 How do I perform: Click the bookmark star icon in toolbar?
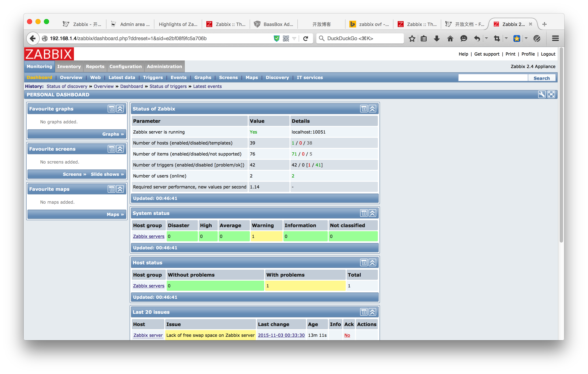coord(412,38)
